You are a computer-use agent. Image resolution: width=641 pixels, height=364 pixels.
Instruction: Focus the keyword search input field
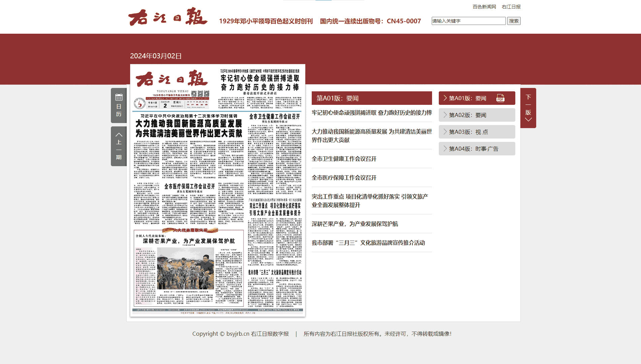pyautogui.click(x=468, y=21)
